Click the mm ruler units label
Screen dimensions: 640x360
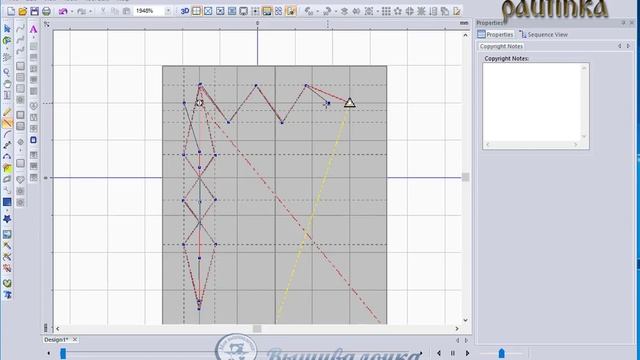point(464,23)
